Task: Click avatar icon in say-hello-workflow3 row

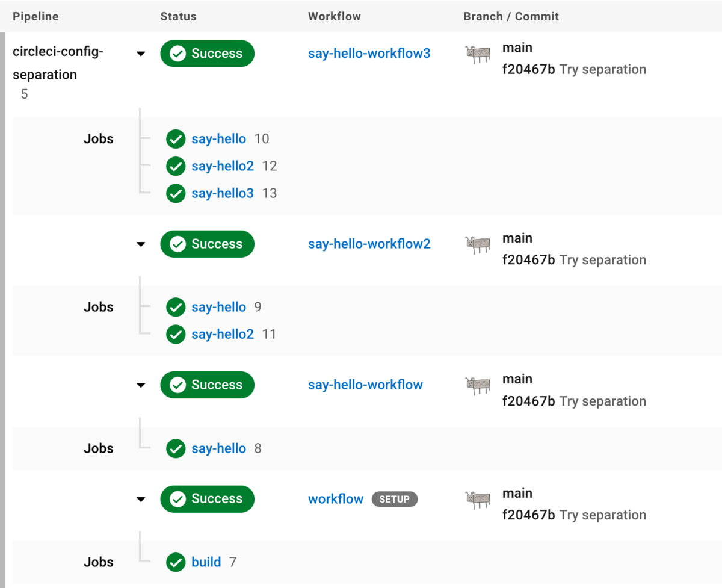Action: [x=478, y=54]
